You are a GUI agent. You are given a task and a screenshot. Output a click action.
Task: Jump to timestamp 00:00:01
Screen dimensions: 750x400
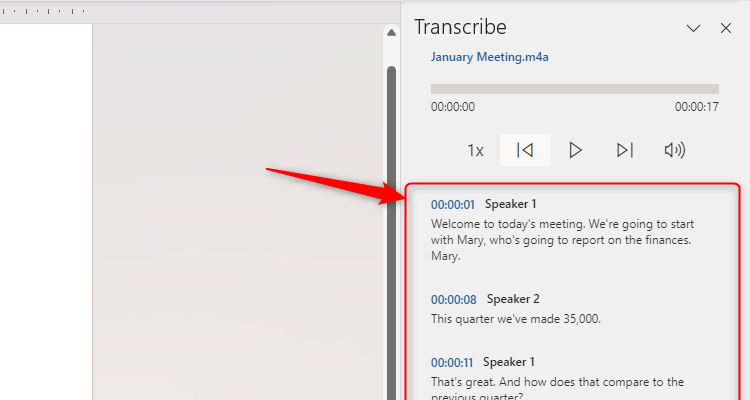tap(452, 205)
